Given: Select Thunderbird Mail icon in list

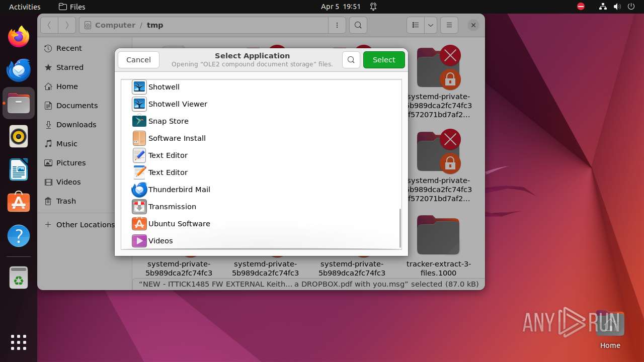Looking at the screenshot, I should click(139, 190).
